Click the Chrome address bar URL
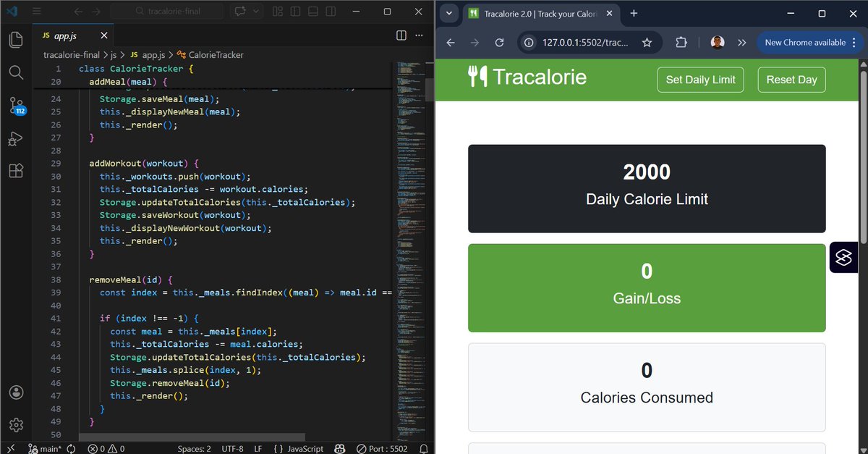Image resolution: width=868 pixels, height=454 pixels. point(585,43)
